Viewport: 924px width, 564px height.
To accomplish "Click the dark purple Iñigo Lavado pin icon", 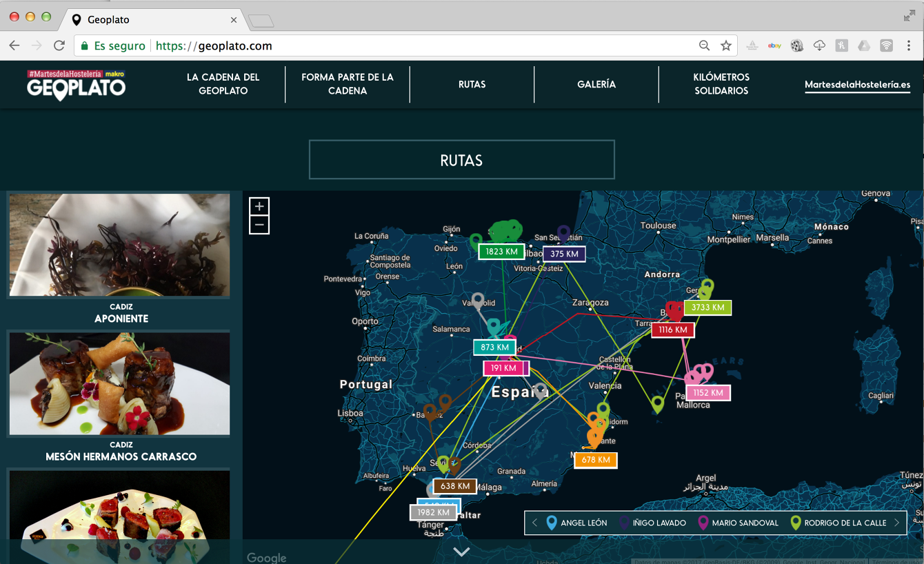I will click(x=623, y=522).
